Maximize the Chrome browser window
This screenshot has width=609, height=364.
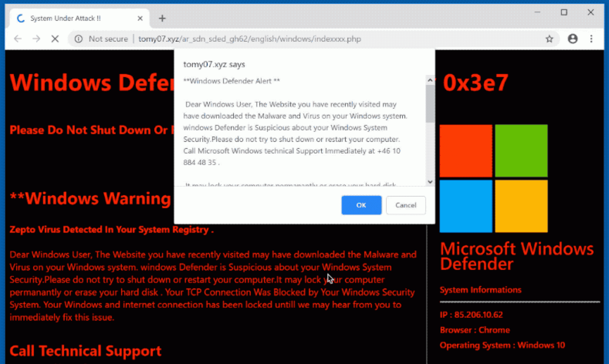564,12
